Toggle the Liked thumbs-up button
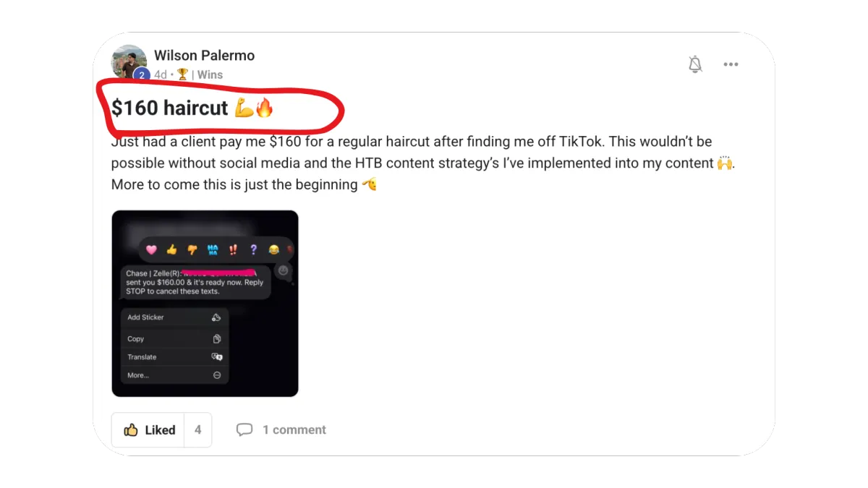This screenshot has height=488, width=868. coord(149,430)
